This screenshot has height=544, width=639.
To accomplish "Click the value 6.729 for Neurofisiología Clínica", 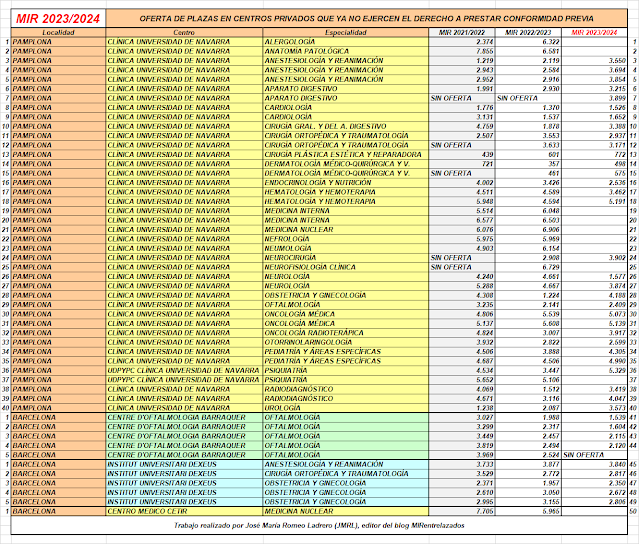I will (551, 267).
